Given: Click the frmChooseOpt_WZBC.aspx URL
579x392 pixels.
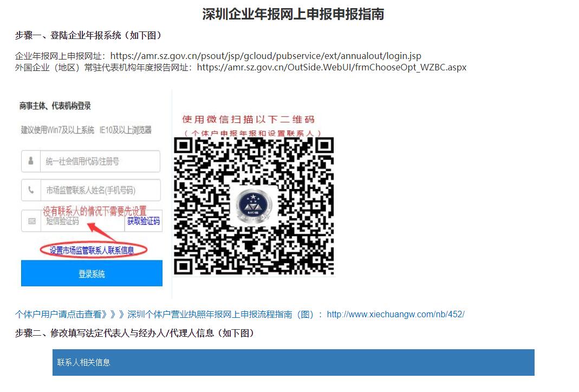Looking at the screenshot, I should (331, 67).
